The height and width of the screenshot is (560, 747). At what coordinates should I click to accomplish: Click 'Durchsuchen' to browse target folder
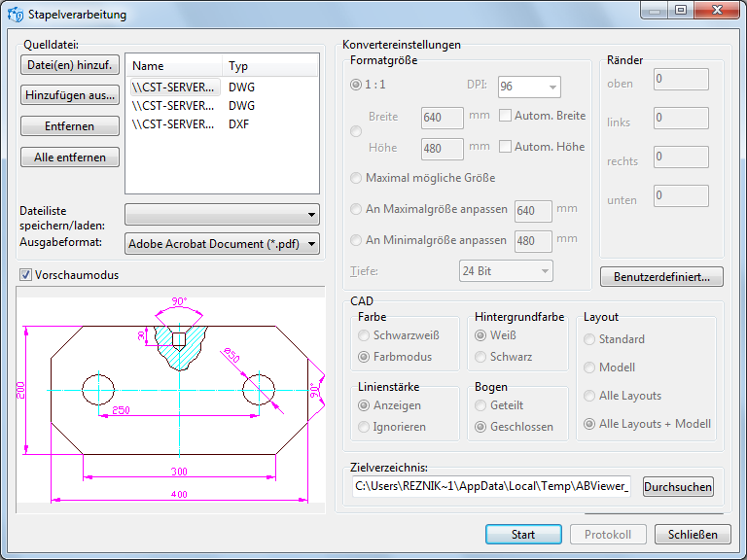point(678,486)
